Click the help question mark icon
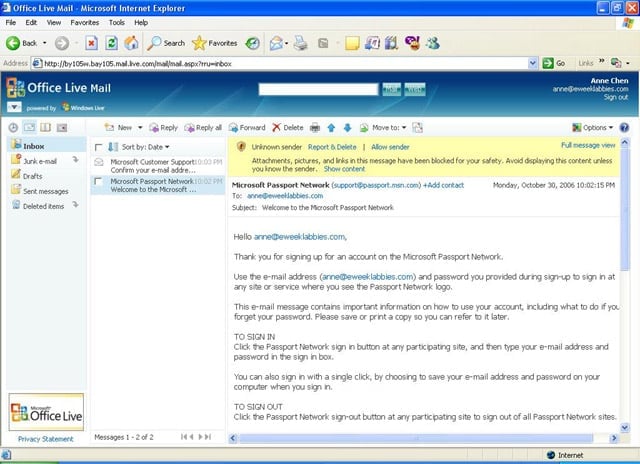This screenshot has width=640, height=464. click(624, 128)
